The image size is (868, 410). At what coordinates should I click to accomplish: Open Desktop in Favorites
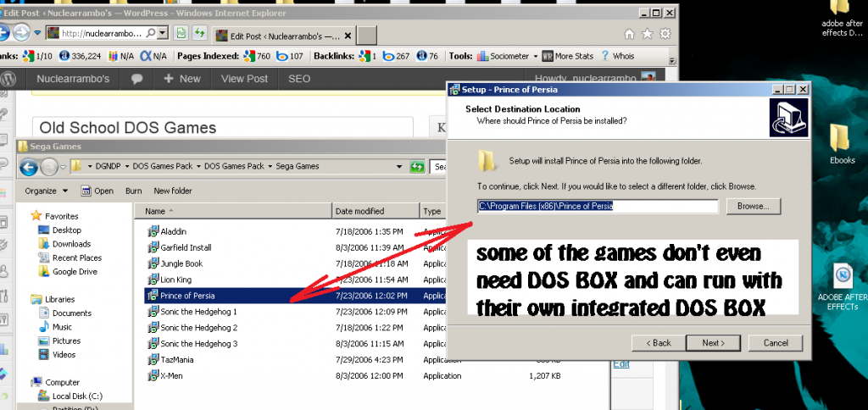pos(66,230)
